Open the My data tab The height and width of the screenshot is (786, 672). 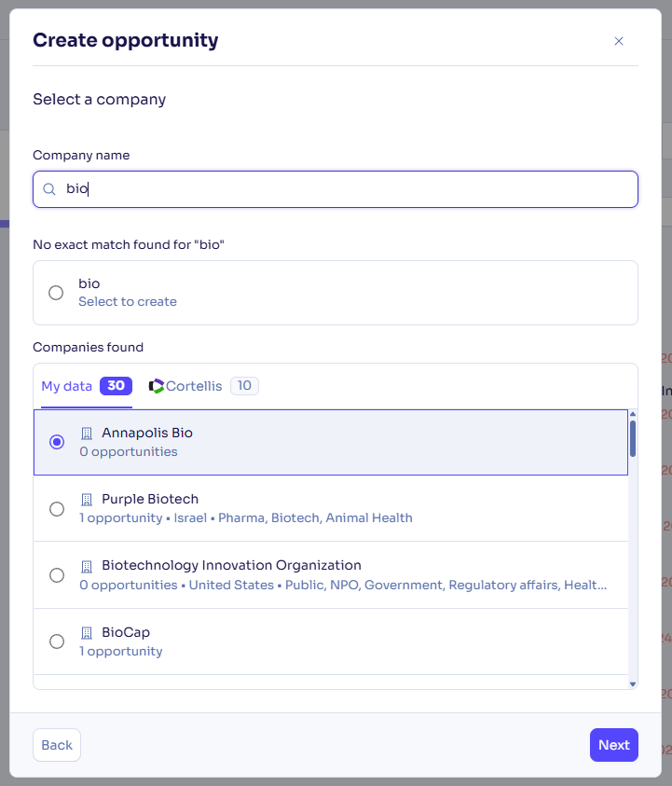point(87,386)
